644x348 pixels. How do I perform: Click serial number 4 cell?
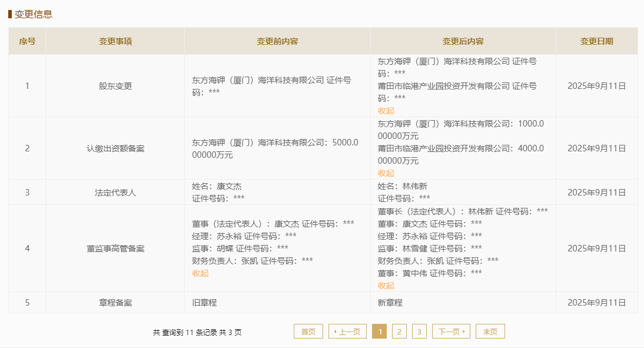27,248
